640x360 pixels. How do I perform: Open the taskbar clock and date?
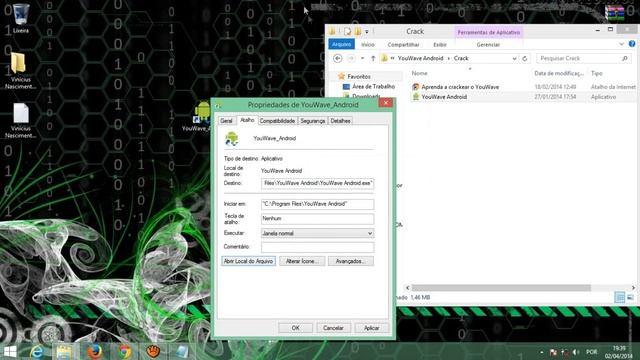coord(619,352)
